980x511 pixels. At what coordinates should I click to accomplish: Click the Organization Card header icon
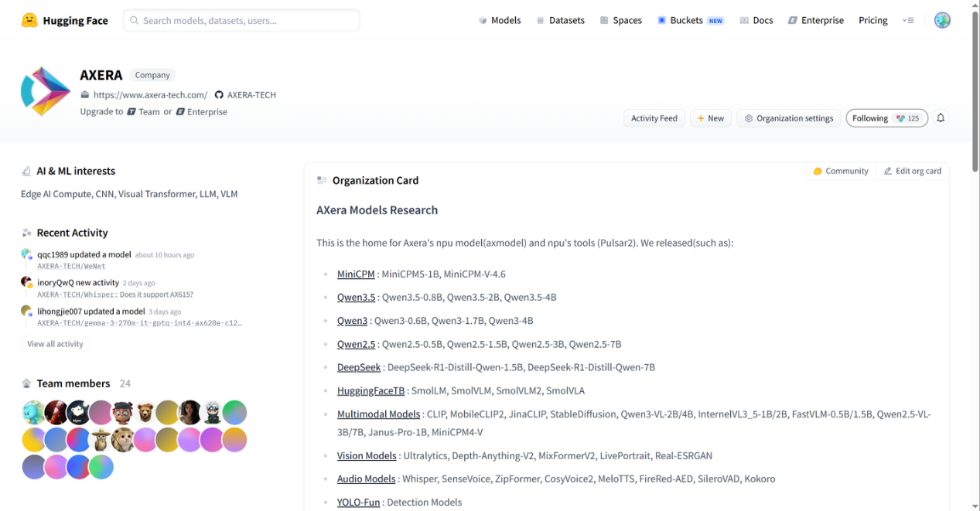click(322, 180)
